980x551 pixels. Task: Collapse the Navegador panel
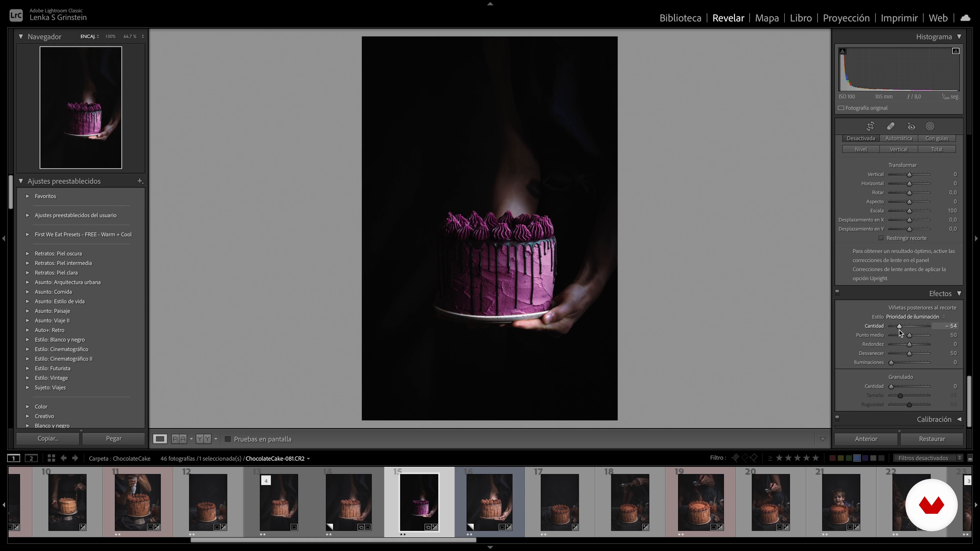[x=21, y=36]
